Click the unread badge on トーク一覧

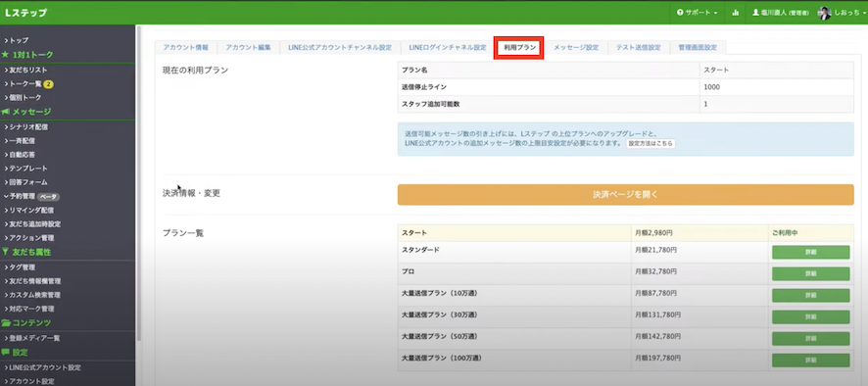pyautogui.click(x=49, y=84)
